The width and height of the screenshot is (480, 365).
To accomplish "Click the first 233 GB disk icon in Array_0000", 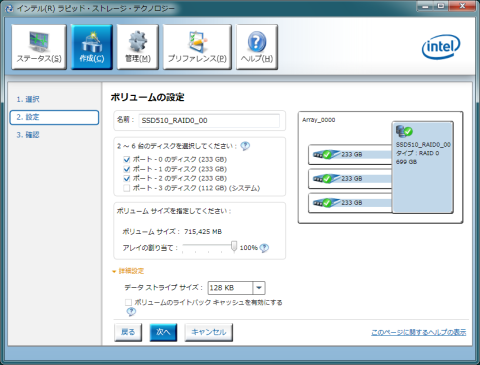I will pyautogui.click(x=326, y=154).
